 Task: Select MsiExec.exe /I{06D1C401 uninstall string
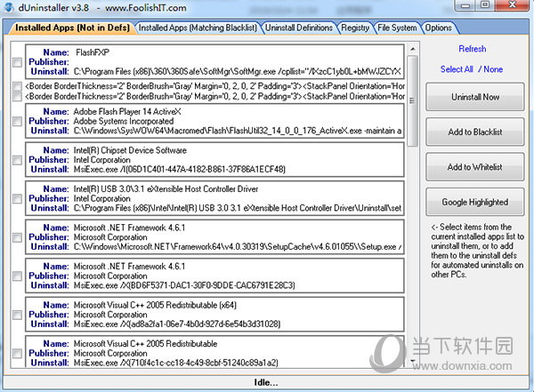(x=180, y=169)
